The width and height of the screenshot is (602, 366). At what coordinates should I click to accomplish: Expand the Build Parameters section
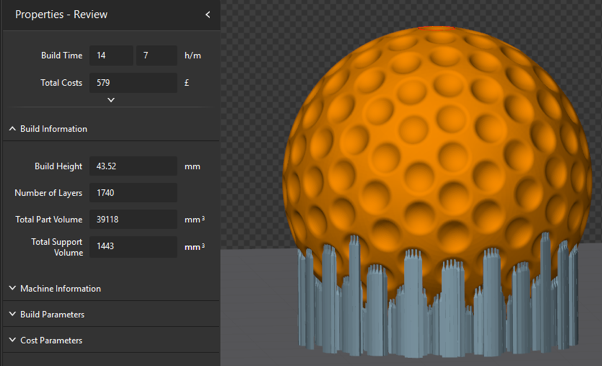point(12,314)
